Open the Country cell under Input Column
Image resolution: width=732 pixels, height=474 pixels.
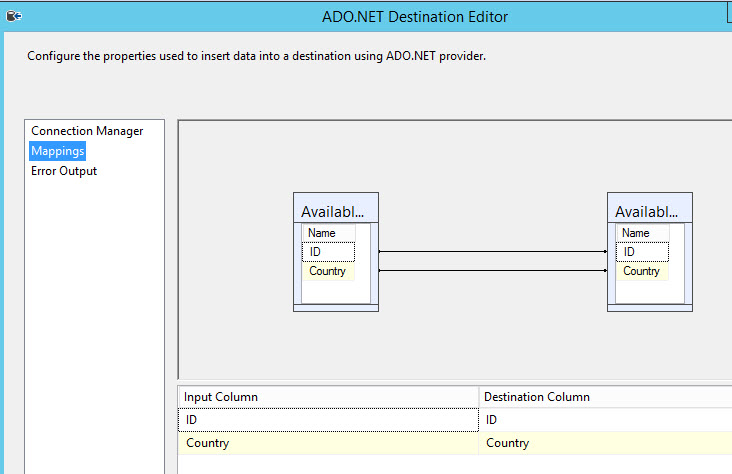(x=328, y=443)
